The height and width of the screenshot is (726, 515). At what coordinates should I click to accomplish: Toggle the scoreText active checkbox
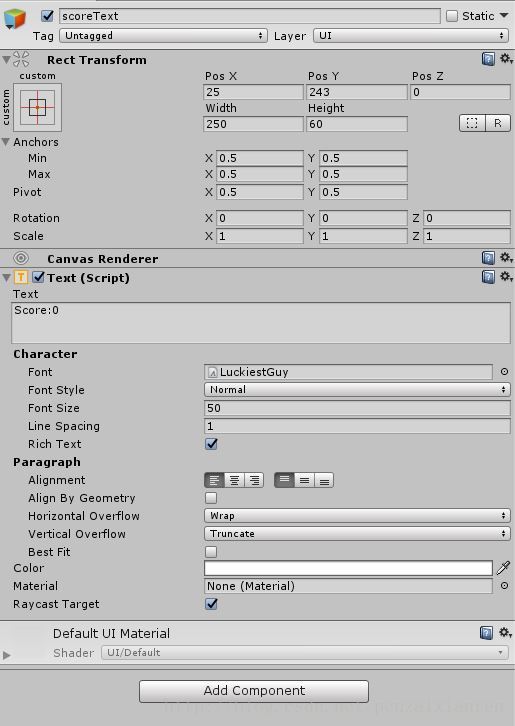(47, 16)
